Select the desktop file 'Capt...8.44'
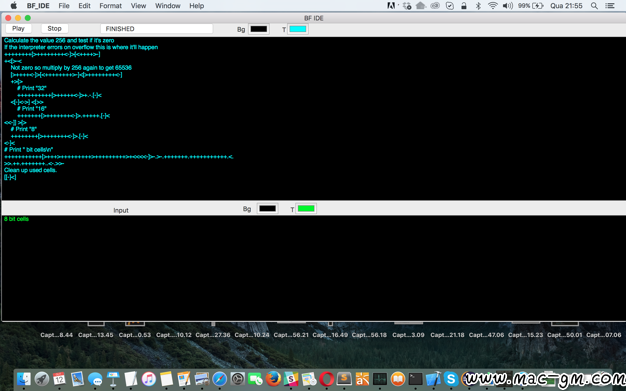The image size is (626, 391). pyautogui.click(x=56, y=335)
